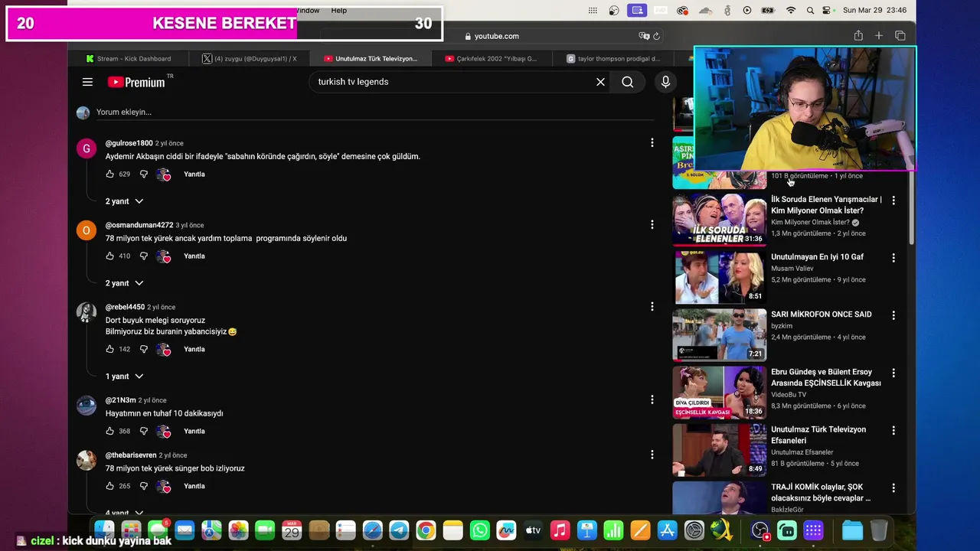Switch to Stream - Kick Dashboard tab
Viewport: 980px width, 551px height.
[129, 58]
